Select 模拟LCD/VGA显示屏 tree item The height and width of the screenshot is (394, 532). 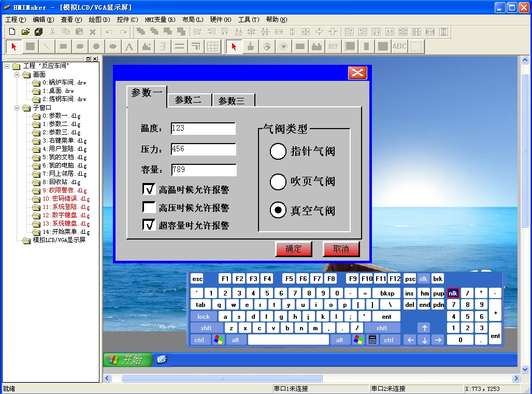59,240
